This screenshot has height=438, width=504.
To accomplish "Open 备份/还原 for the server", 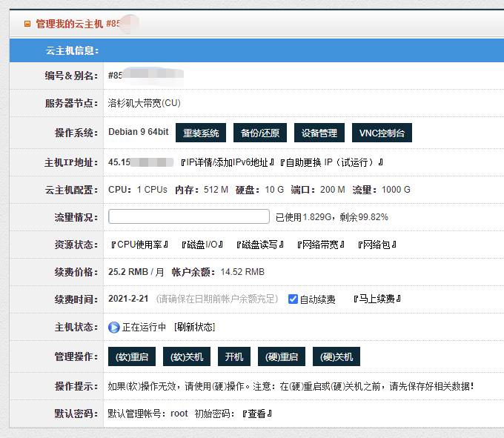I will [260, 133].
